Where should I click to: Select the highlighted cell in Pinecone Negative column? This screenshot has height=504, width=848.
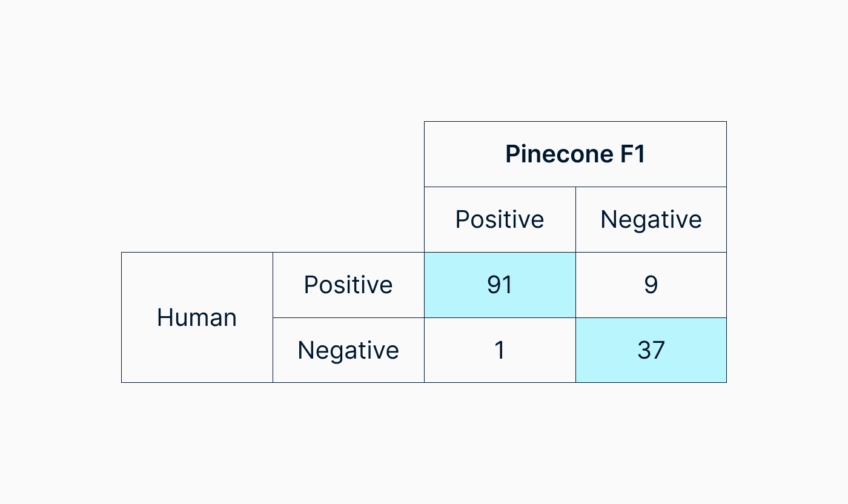(x=651, y=350)
